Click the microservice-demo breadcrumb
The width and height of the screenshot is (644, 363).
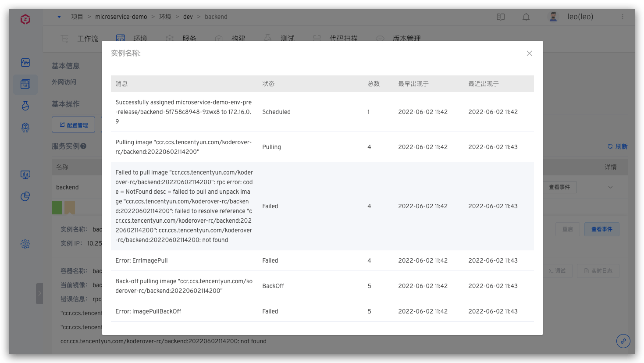121,17
